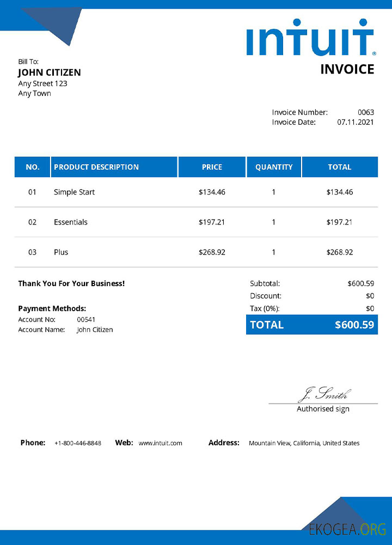The width and height of the screenshot is (392, 545).
Task: Click the invoice date 07.11.2021
Action: pos(356,122)
